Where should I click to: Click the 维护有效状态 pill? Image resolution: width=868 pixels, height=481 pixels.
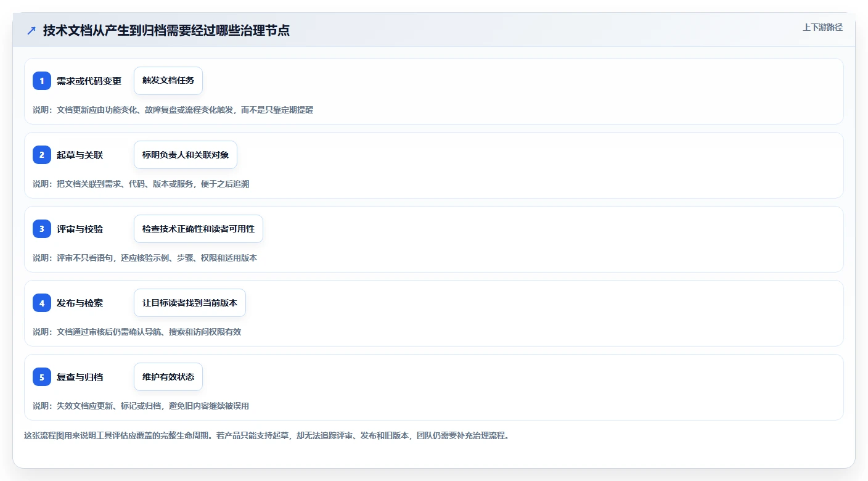tap(168, 377)
